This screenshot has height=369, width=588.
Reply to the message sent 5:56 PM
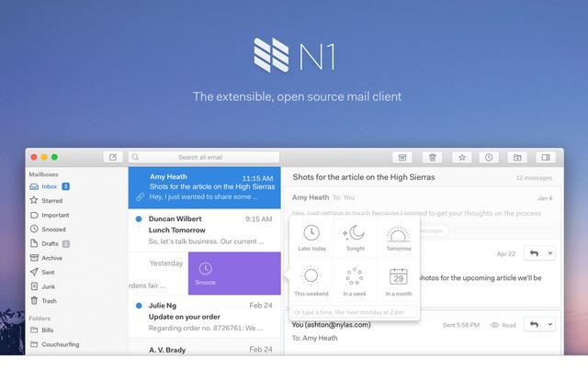tap(534, 324)
